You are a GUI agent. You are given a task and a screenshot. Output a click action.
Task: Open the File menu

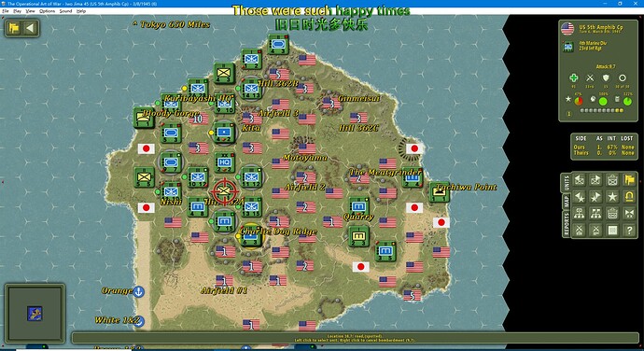[x=6, y=11]
